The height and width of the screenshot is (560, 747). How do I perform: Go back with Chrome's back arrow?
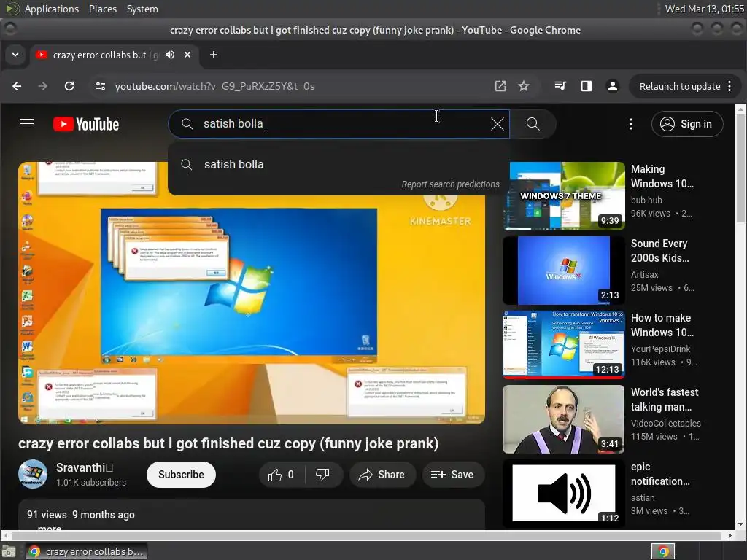click(x=18, y=86)
